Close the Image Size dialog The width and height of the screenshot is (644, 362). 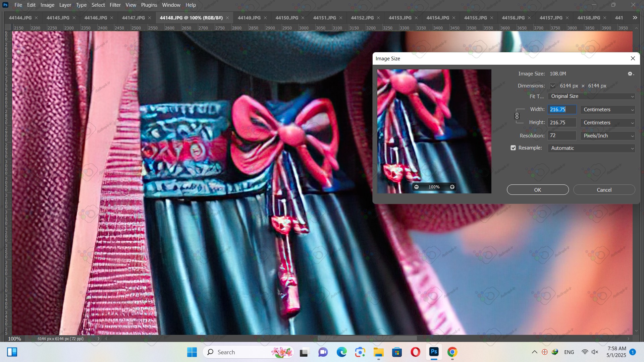click(x=633, y=59)
